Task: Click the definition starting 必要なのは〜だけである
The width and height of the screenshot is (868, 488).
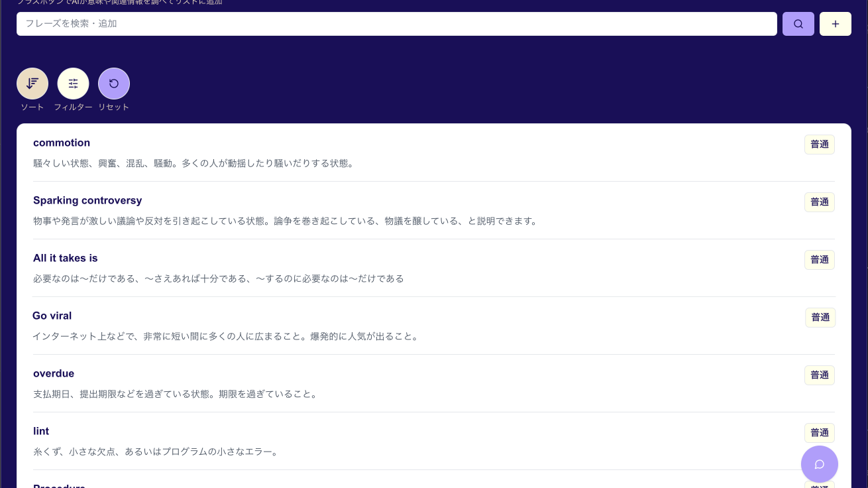Action: click(x=219, y=278)
